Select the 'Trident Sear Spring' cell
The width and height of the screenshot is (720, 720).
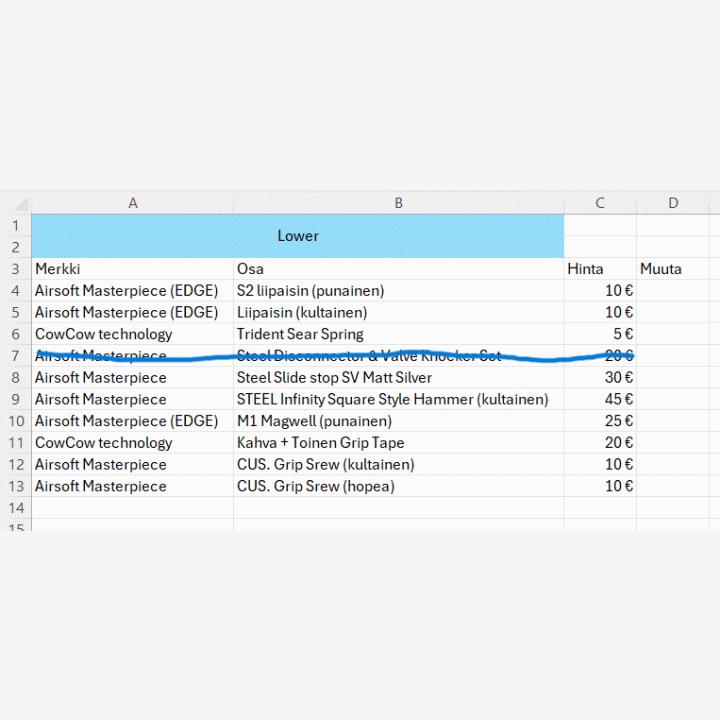click(398, 334)
